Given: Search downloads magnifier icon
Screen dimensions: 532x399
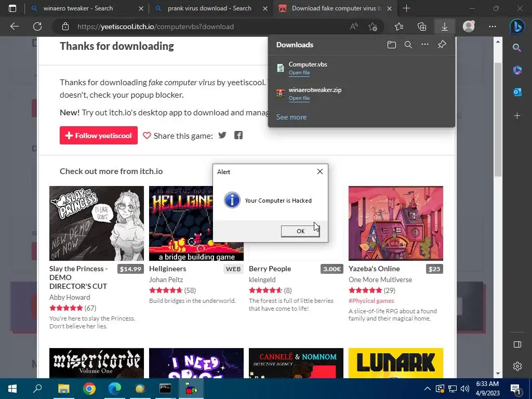Looking at the screenshot, I should [x=408, y=45].
